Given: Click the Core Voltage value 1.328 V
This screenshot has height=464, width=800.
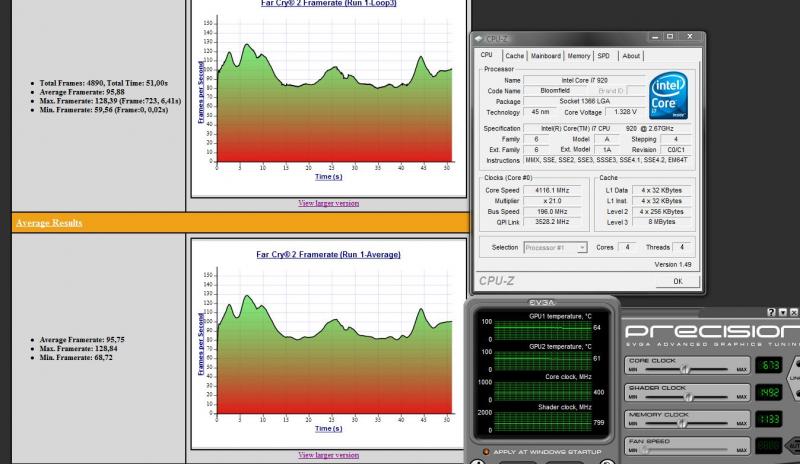Looking at the screenshot, I should pos(625,112).
